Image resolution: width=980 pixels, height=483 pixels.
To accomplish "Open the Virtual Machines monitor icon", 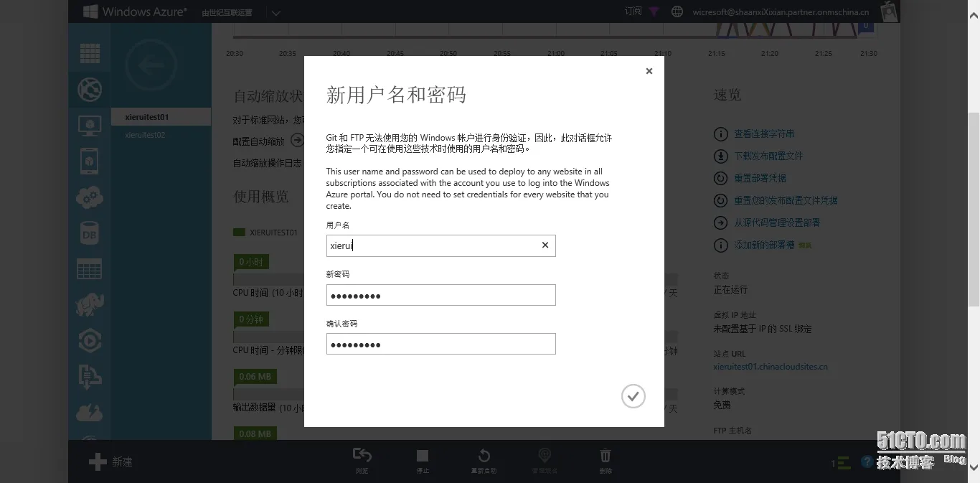I will [90, 126].
